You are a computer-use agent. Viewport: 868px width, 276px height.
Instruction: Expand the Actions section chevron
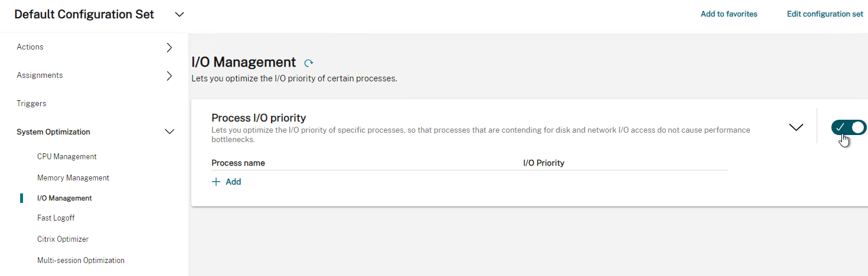click(169, 47)
